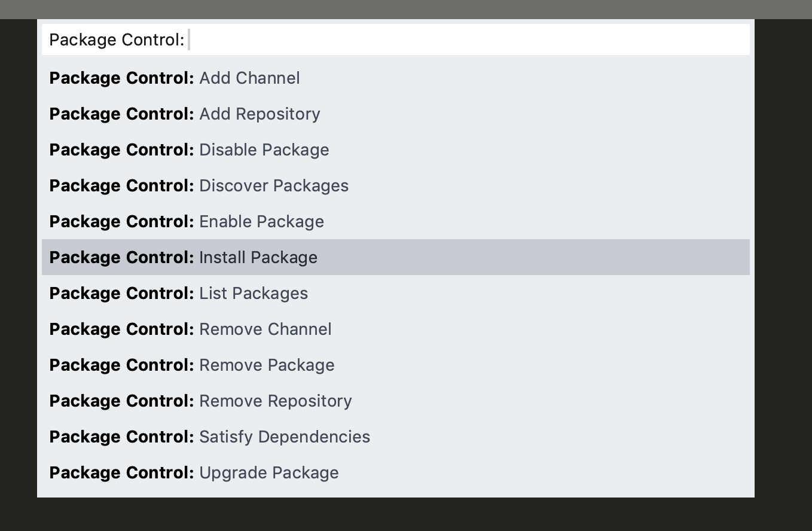This screenshot has height=531, width=812.
Task: Select the Satisfy Dependencies command
Action: [x=395, y=437]
